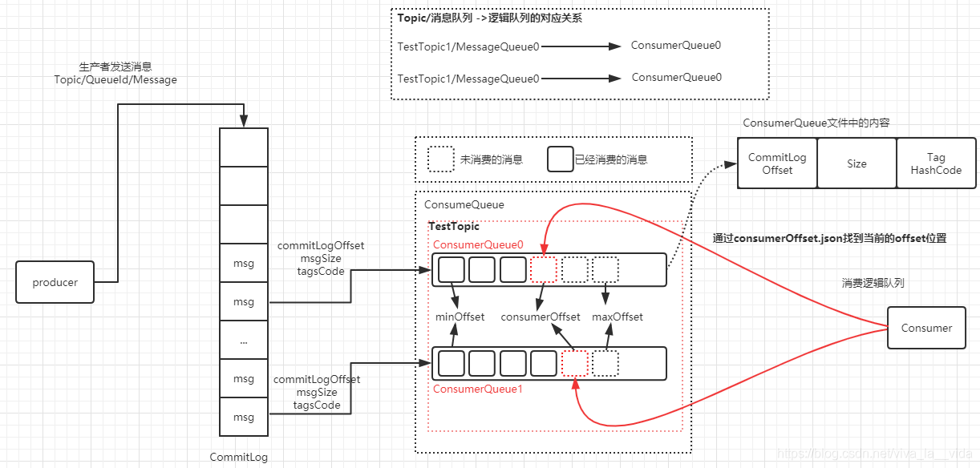Click the 生产者发送消息 label
Image resolution: width=980 pixels, height=468 pixels.
115,67
